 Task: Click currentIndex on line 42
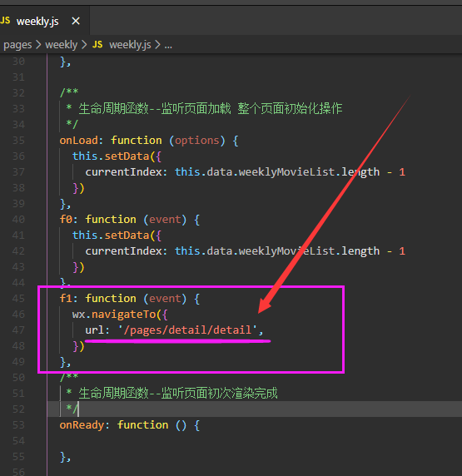[124, 251]
